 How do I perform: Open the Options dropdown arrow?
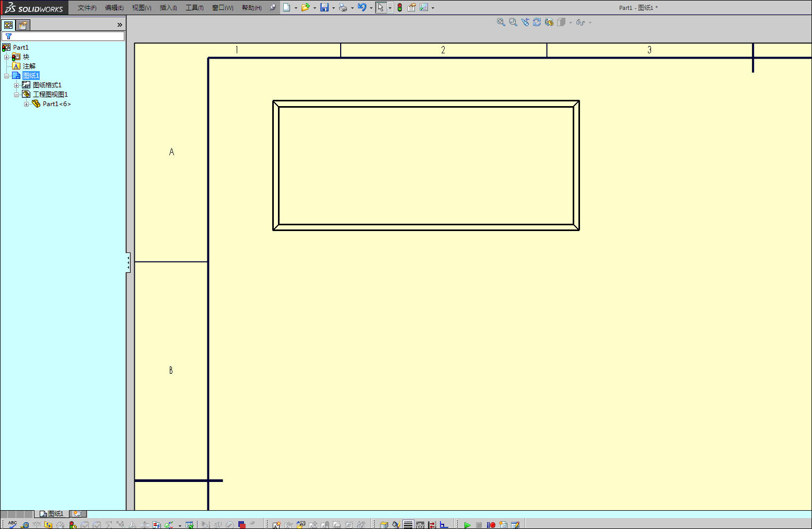tap(433, 8)
